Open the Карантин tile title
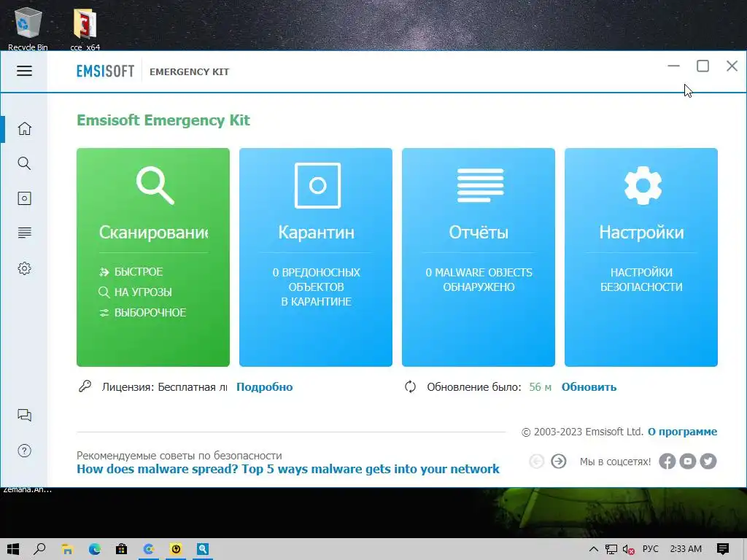Image resolution: width=747 pixels, height=560 pixels. tap(317, 233)
